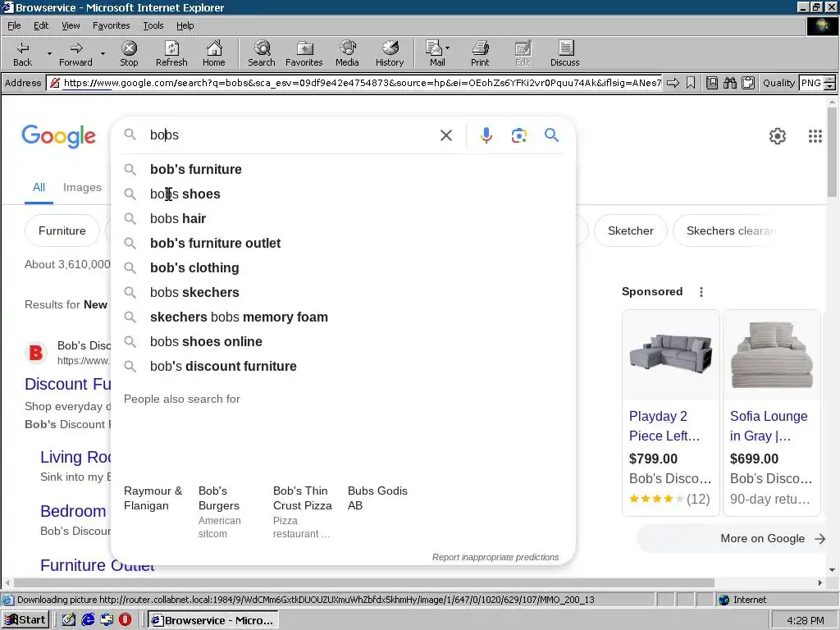840x630 pixels.
Task: Select suggestion "skechers bobs memory foam"
Action: coord(343,317)
